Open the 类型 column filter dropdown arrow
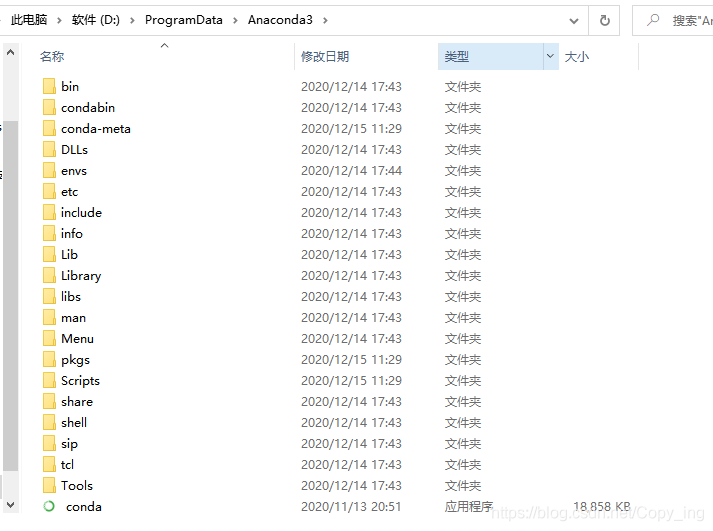The image size is (713, 531). click(550, 56)
